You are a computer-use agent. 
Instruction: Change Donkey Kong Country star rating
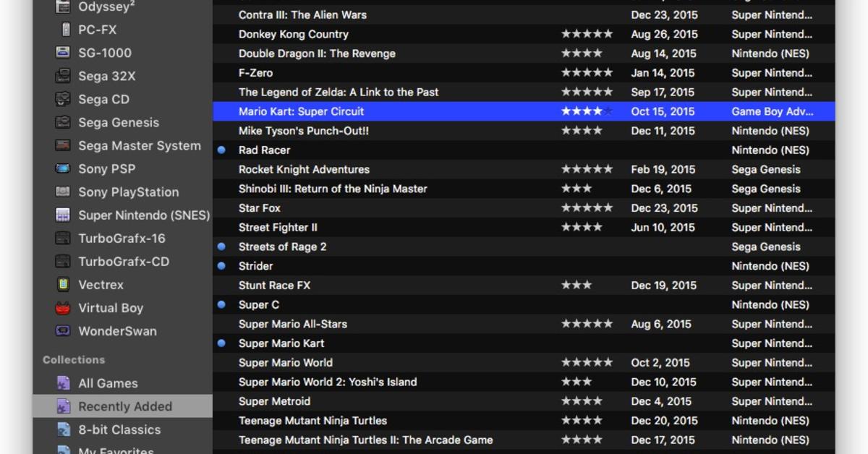pos(587,34)
